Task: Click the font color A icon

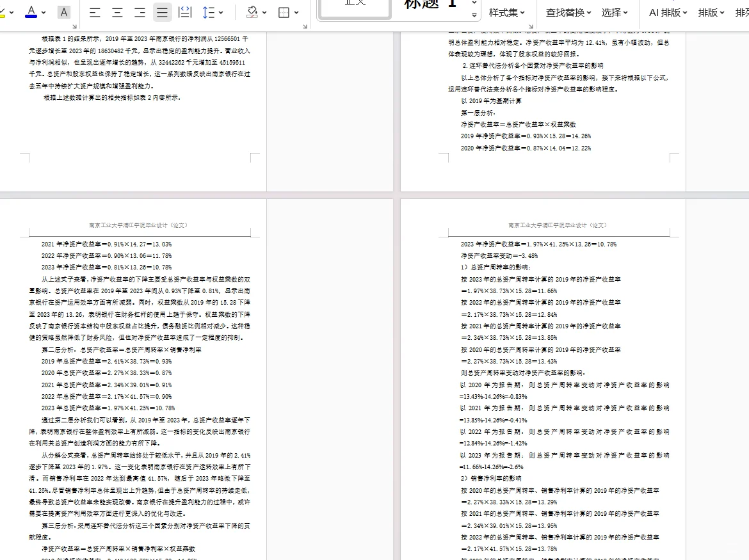Action: click(x=31, y=12)
